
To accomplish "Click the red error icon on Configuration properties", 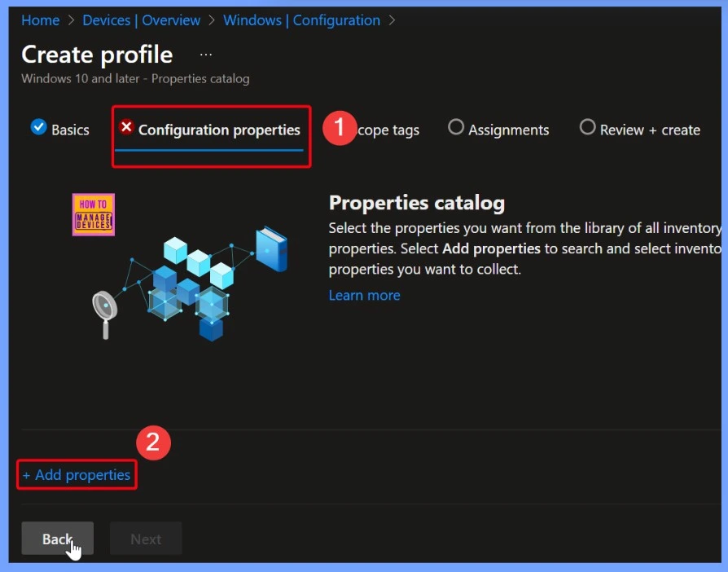I will pos(126,127).
